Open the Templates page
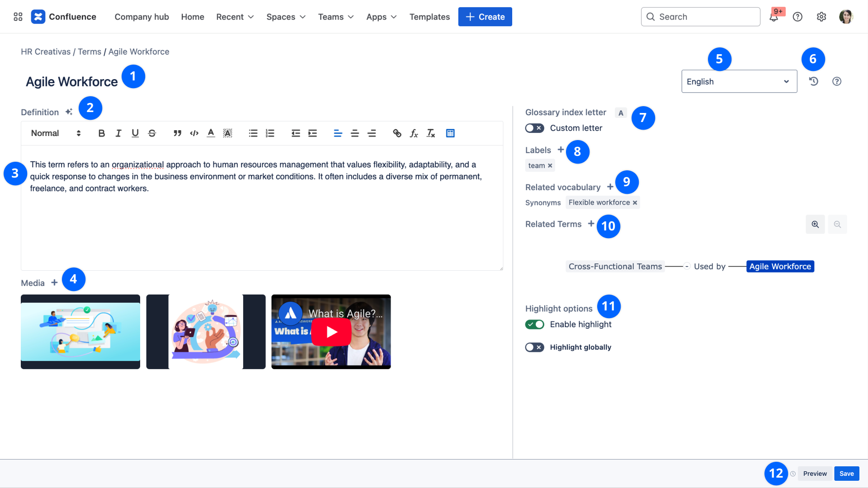This screenshot has width=868, height=488. [429, 17]
